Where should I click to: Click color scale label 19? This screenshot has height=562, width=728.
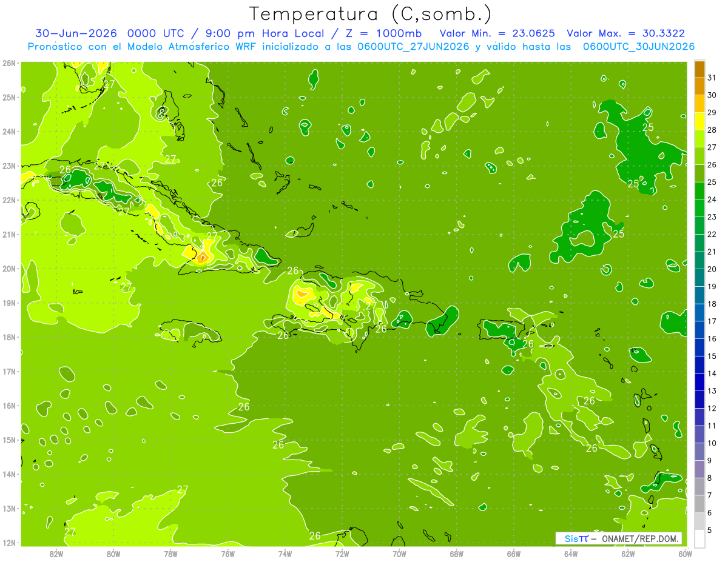(712, 286)
